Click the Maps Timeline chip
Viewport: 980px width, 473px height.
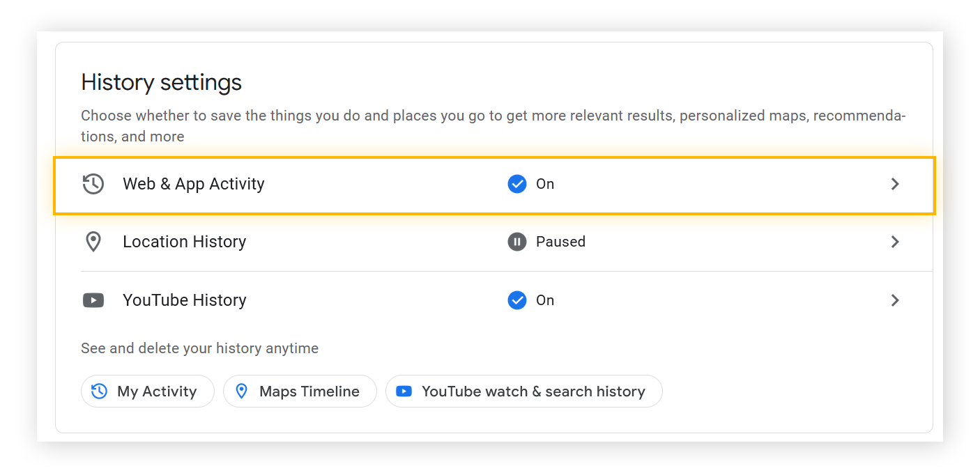click(300, 391)
